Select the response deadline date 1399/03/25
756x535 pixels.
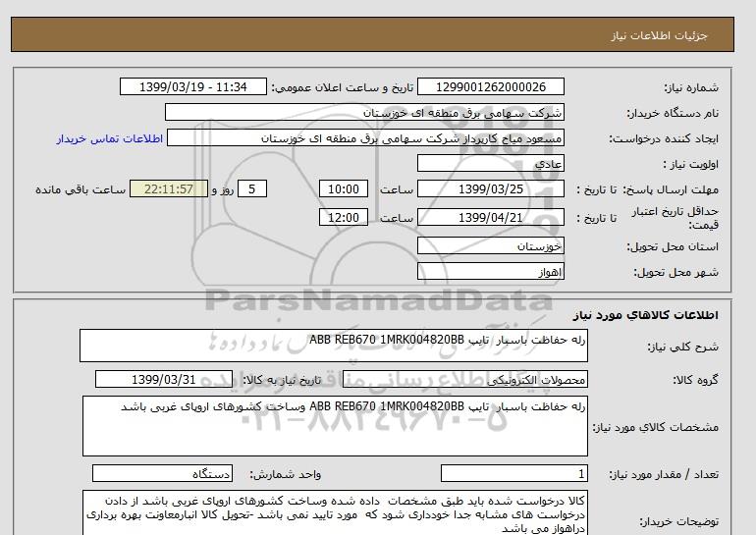491,189
